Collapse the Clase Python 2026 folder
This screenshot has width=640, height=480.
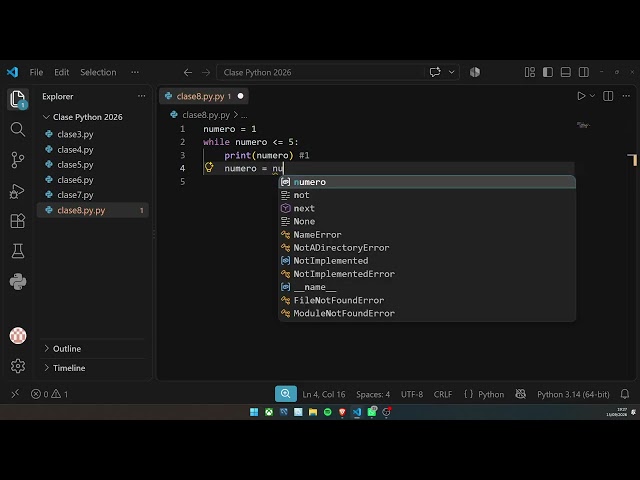pos(46,117)
